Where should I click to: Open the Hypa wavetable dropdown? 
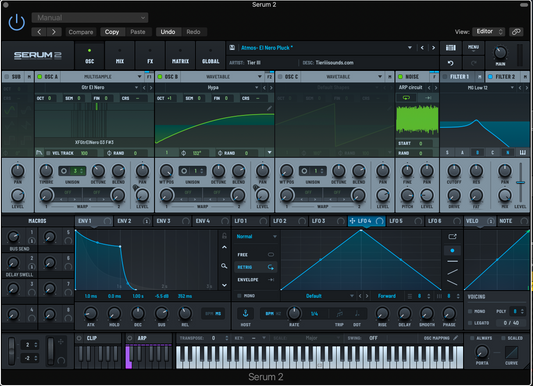point(213,88)
